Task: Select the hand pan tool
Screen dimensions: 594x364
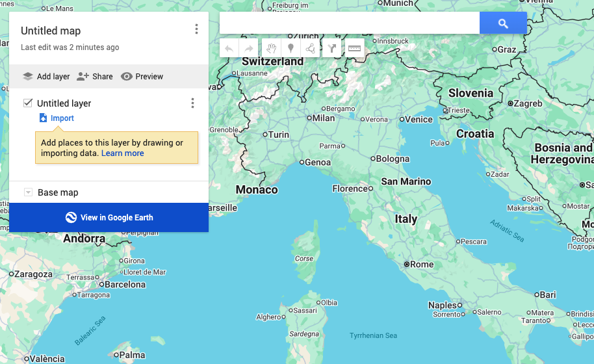Action: [x=271, y=48]
